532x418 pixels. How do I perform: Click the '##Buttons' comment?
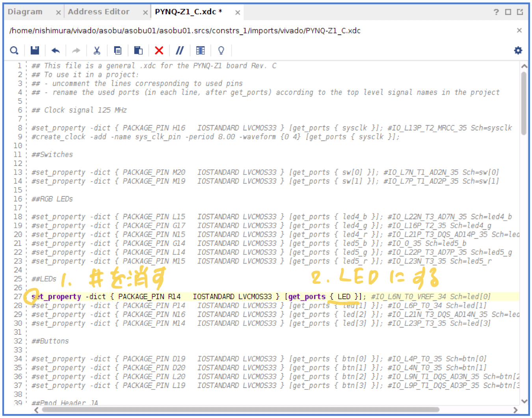50,341
